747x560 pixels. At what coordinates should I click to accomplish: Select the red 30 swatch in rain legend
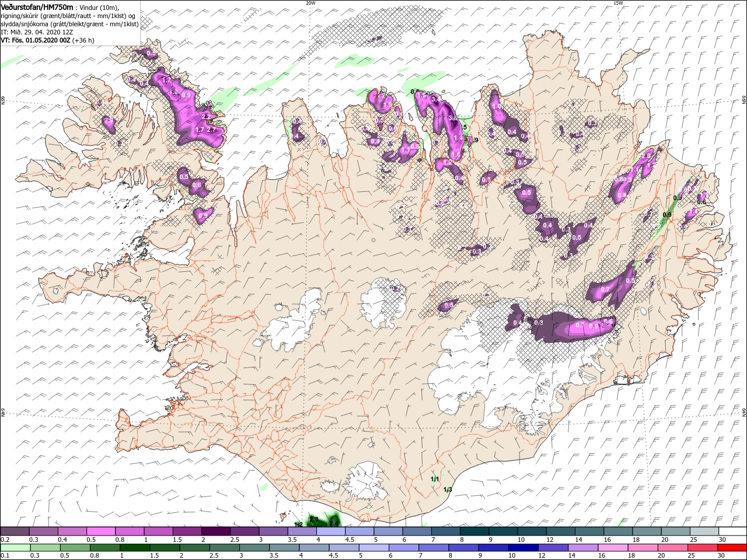click(x=731, y=547)
